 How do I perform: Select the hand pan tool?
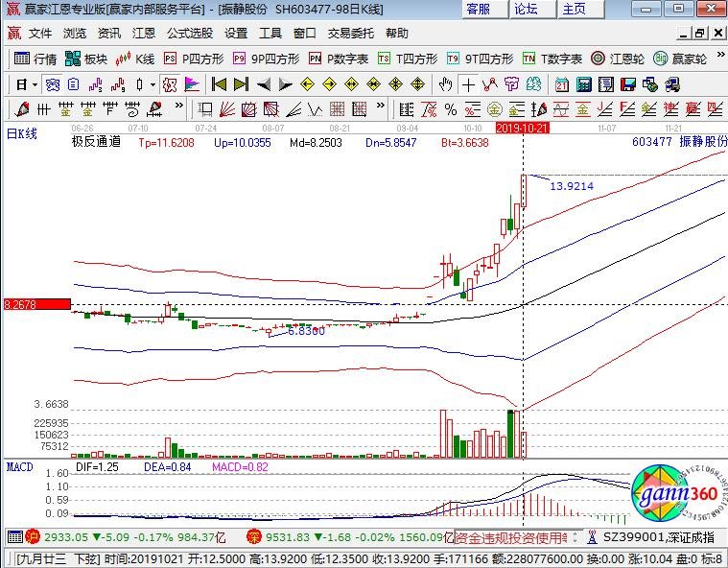pyautogui.click(x=445, y=84)
